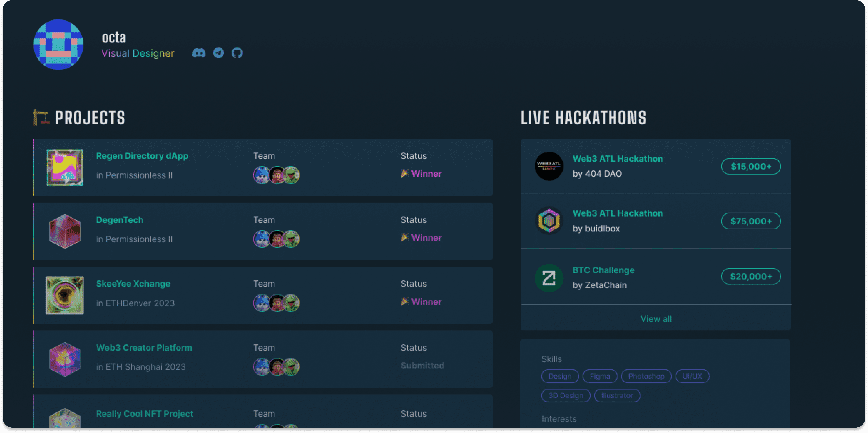Open the Regen Directory dApp project

[142, 155]
